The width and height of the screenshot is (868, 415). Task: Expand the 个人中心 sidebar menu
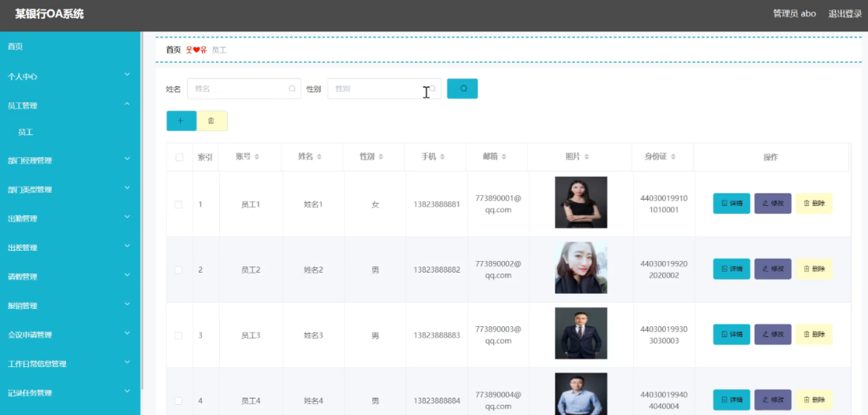point(70,76)
